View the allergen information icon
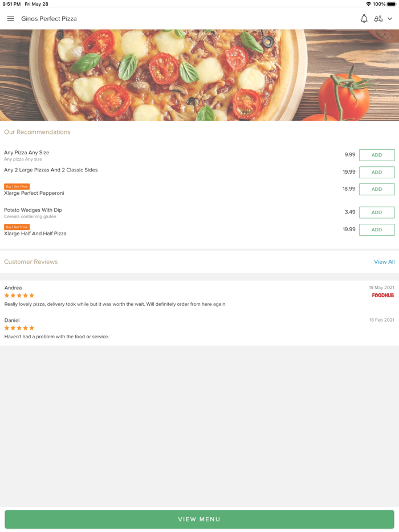399x532 pixels. tap(378, 18)
